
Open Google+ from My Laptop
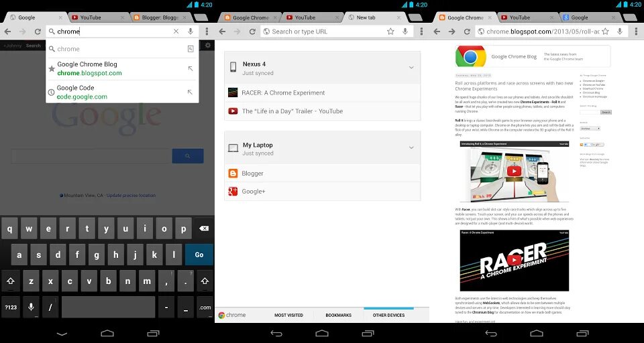[323, 191]
